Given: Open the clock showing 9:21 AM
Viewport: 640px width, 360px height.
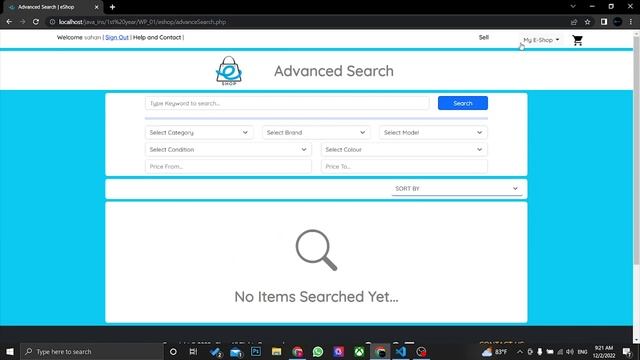Looking at the screenshot, I should pyautogui.click(x=604, y=351).
